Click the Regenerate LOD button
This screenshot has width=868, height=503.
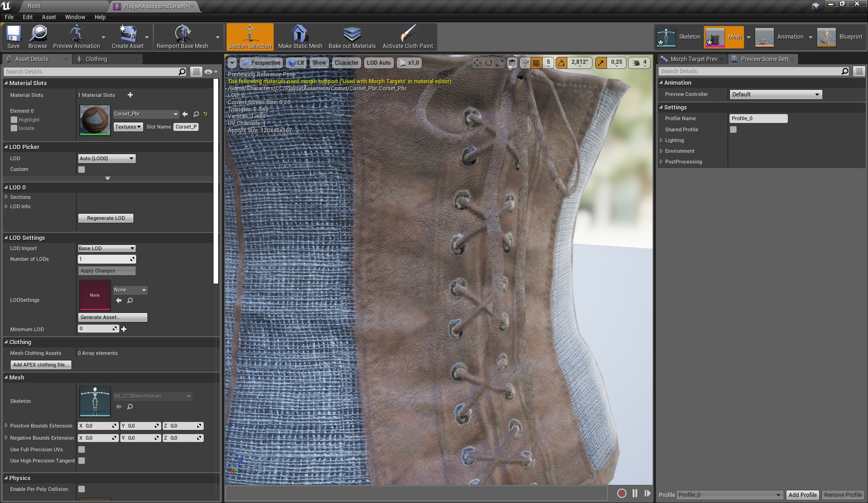click(106, 218)
